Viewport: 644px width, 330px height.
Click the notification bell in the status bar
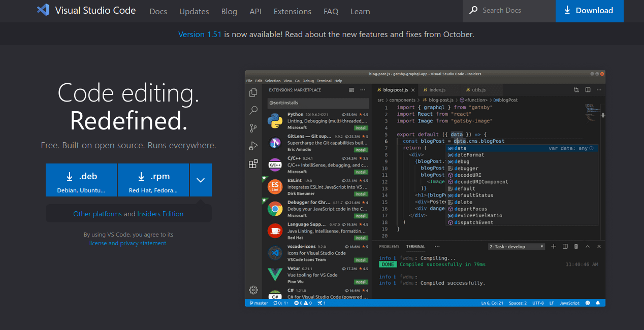point(598,303)
